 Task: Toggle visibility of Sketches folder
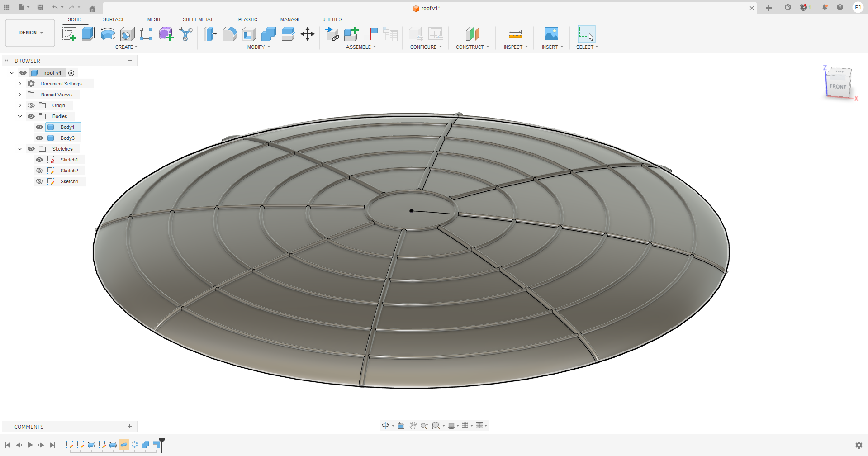click(x=31, y=149)
